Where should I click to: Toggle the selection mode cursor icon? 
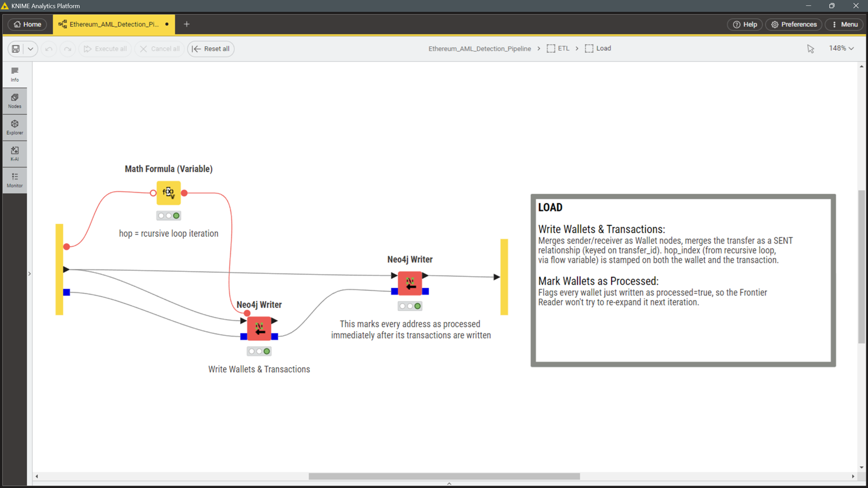coord(811,49)
